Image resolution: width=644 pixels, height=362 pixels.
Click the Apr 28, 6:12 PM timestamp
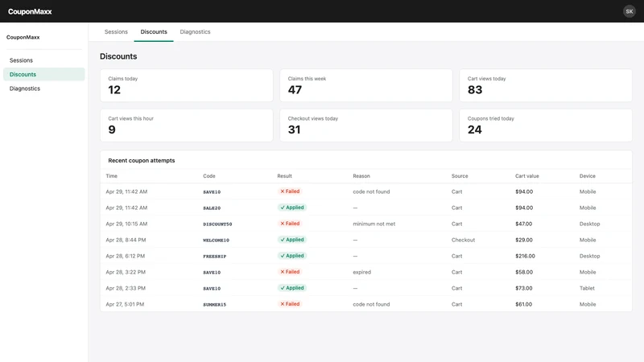pyautogui.click(x=126, y=256)
